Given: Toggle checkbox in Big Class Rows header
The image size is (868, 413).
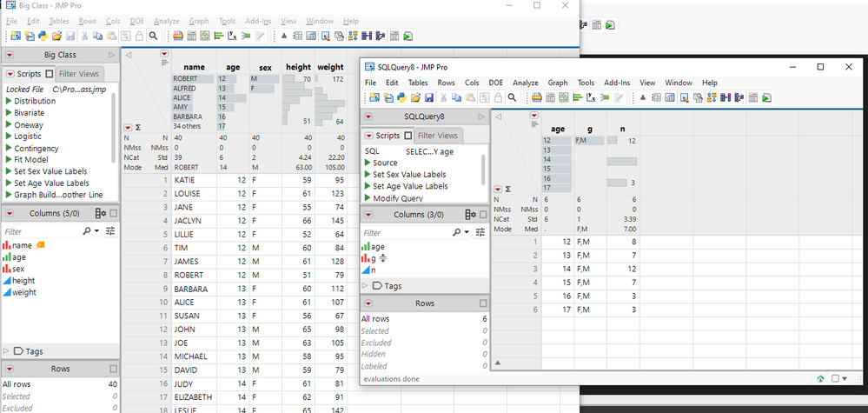Looking at the screenshot, I should point(114,368).
